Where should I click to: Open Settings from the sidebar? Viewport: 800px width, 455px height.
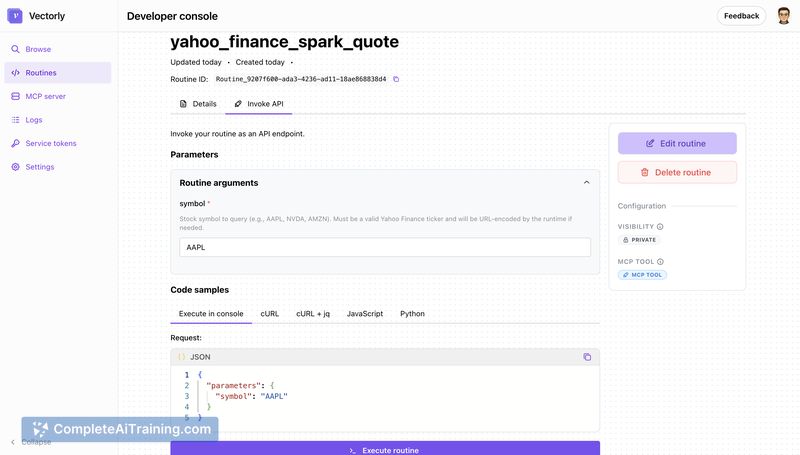(x=39, y=167)
